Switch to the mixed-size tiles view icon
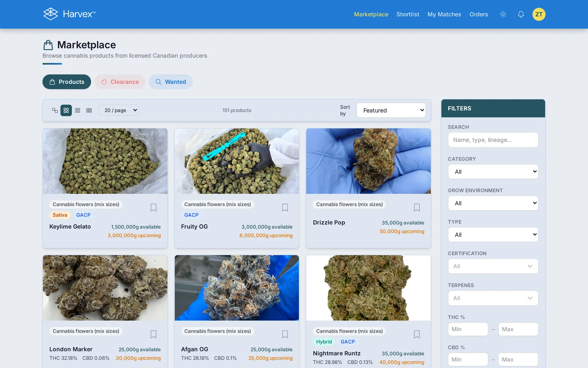The width and height of the screenshot is (588, 368). (55, 110)
